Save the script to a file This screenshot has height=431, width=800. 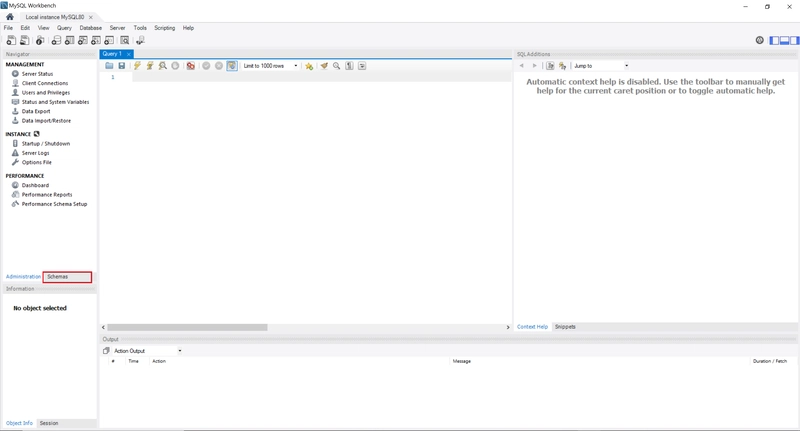coord(122,66)
